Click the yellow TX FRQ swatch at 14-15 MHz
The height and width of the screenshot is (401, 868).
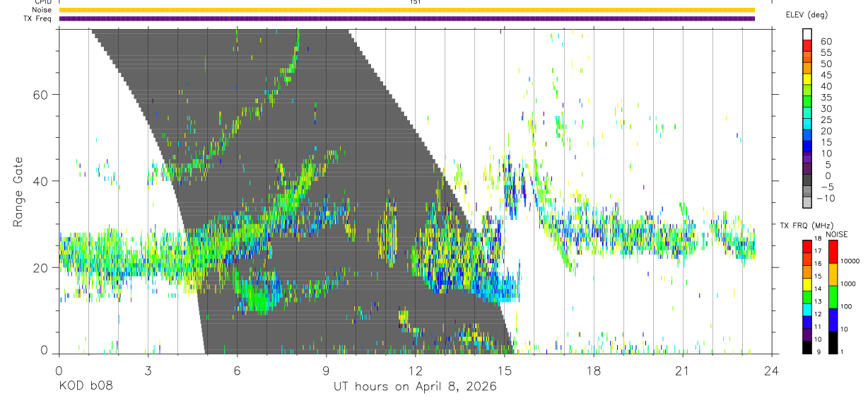807,284
